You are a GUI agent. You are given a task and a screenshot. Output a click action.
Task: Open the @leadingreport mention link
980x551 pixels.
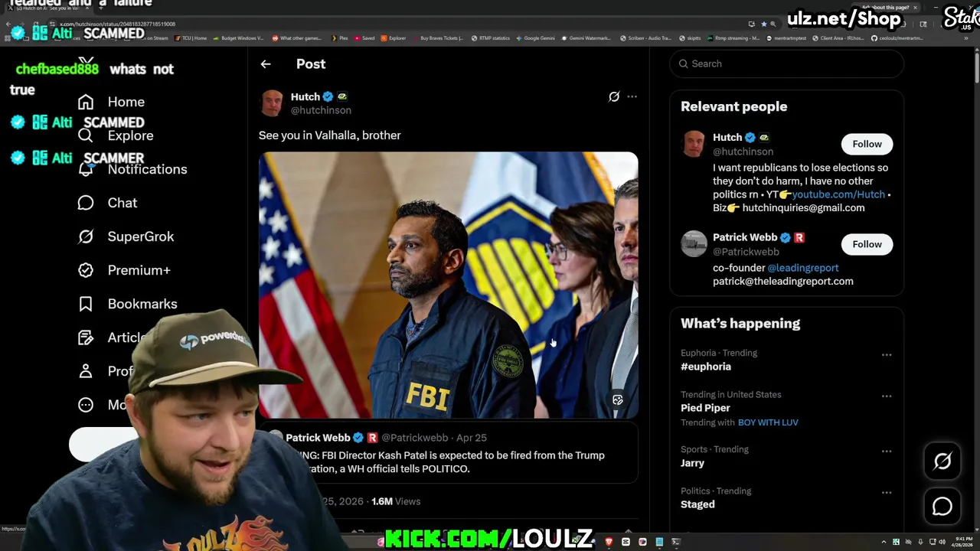803,268
